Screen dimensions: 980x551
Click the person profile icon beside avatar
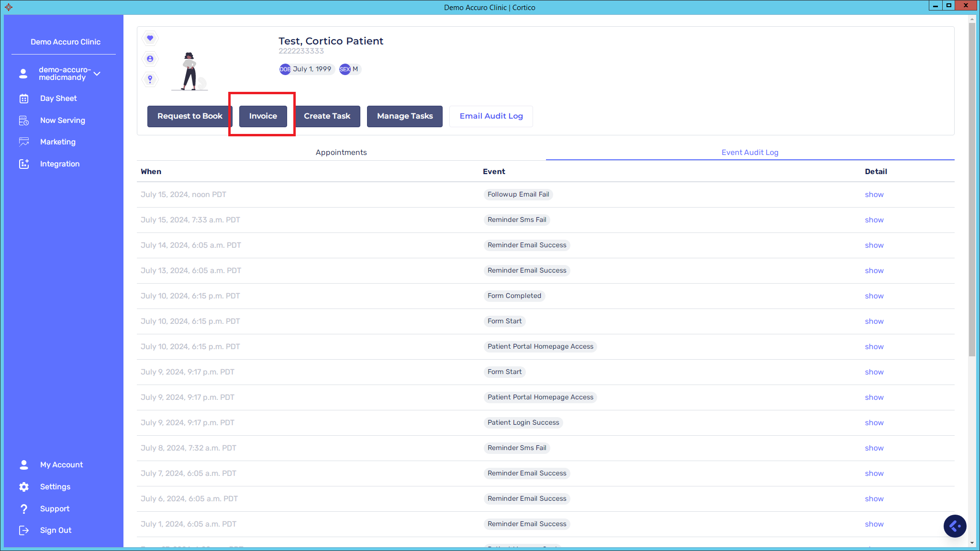coord(150,59)
